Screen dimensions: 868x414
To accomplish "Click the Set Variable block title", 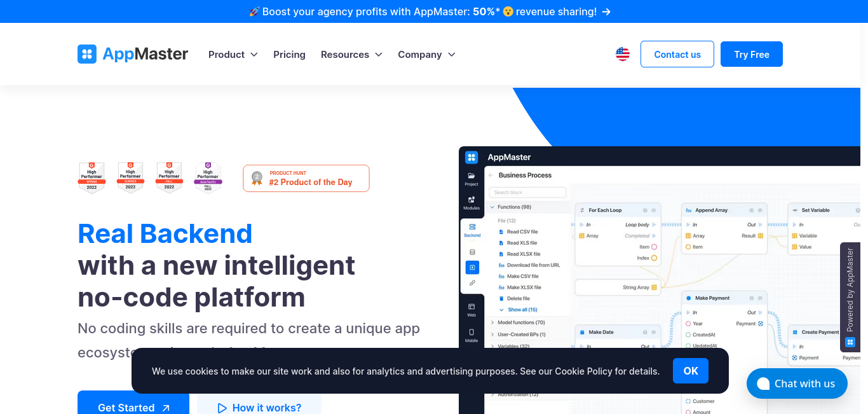I will pos(816,210).
